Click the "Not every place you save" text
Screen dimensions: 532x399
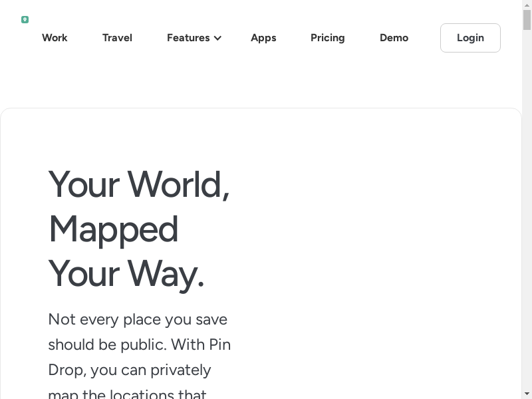(138, 319)
